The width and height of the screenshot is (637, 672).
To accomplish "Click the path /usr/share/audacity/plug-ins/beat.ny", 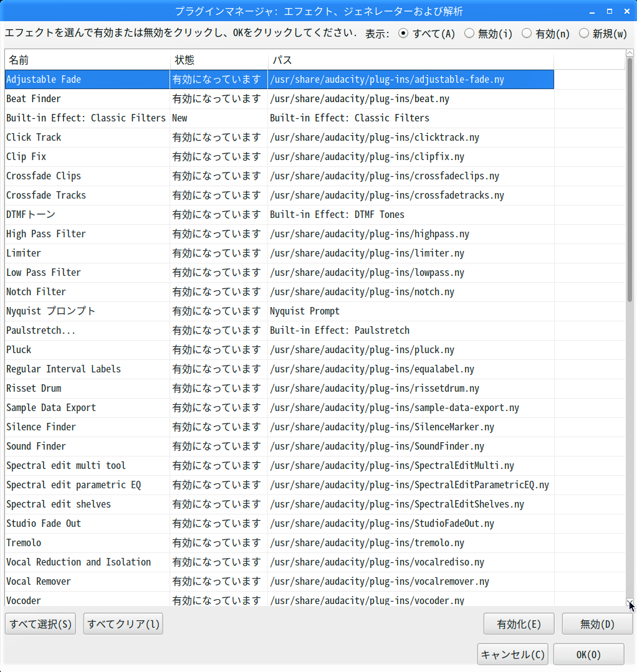I will click(360, 98).
